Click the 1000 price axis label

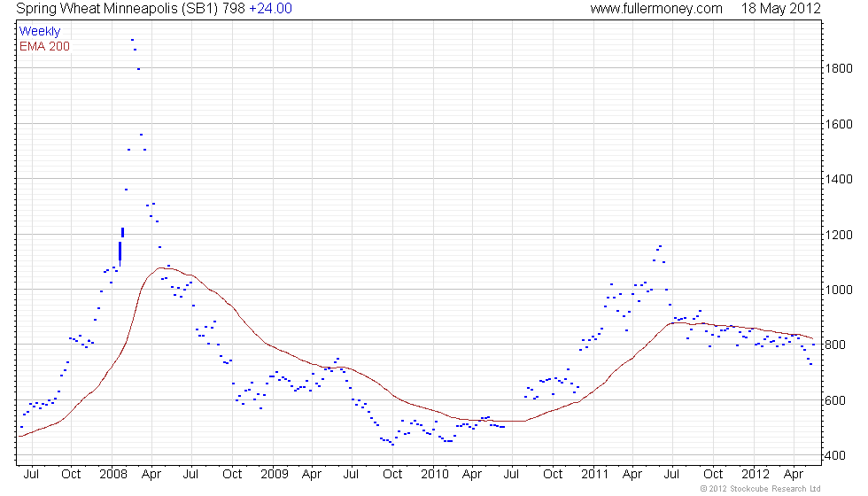[x=838, y=291]
